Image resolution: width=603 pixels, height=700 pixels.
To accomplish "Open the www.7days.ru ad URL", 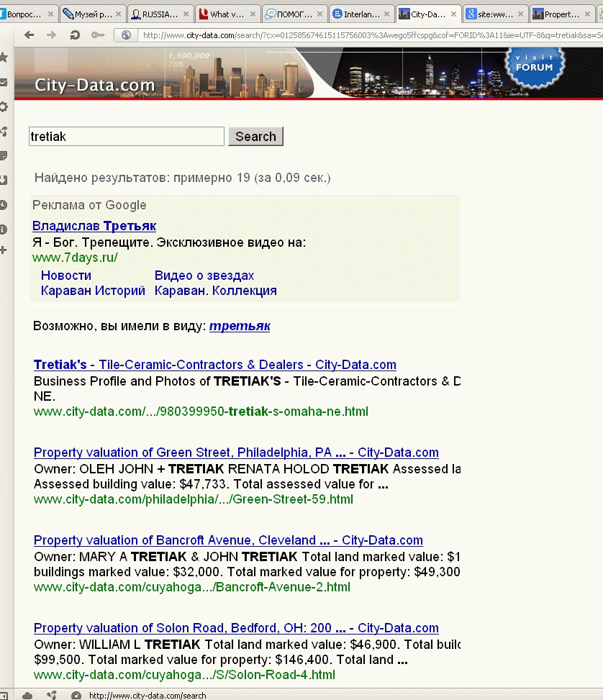I will click(x=75, y=258).
